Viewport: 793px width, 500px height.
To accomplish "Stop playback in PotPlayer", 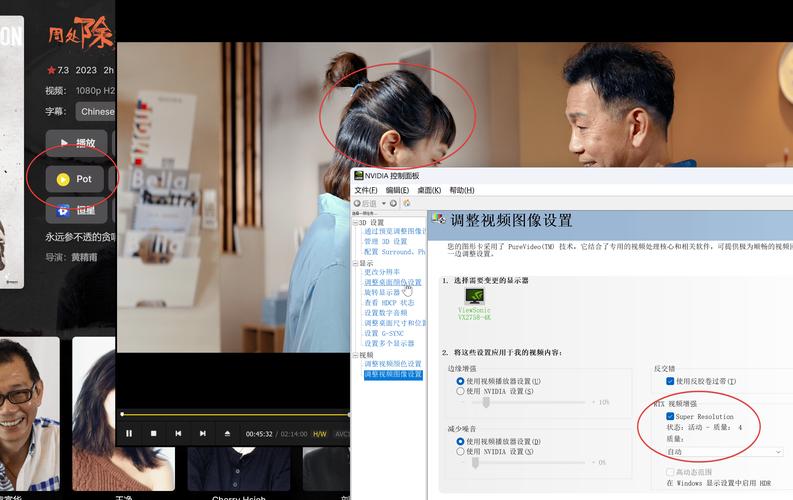I will 154,433.
